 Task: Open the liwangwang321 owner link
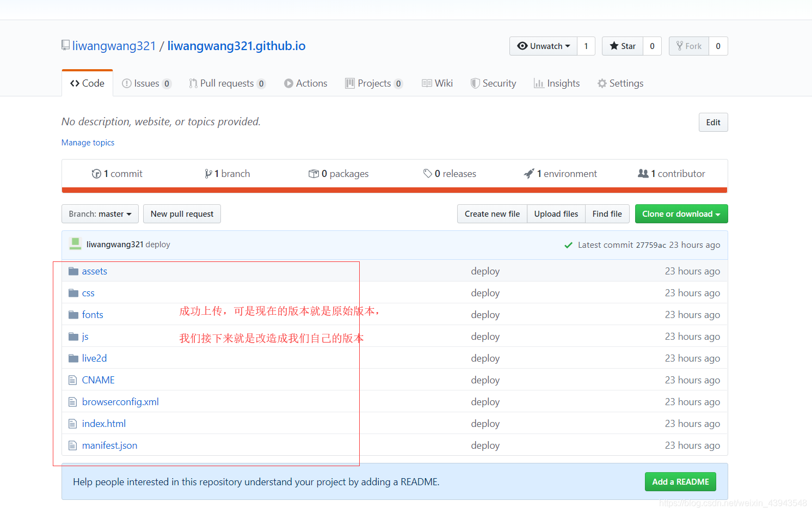(114, 46)
